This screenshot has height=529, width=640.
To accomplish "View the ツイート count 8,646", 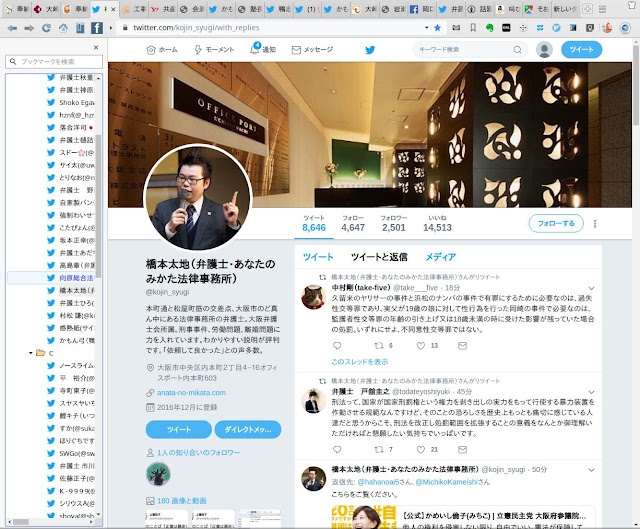I will click(x=314, y=224).
